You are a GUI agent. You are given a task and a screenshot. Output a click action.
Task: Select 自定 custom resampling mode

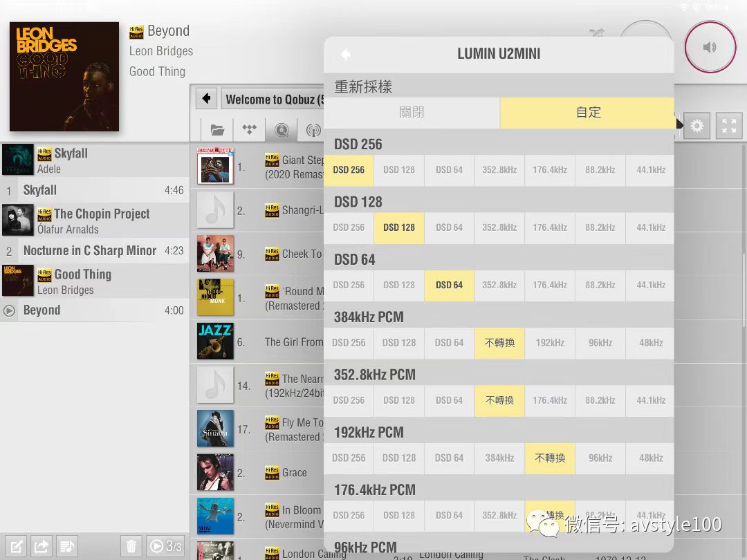(x=588, y=113)
